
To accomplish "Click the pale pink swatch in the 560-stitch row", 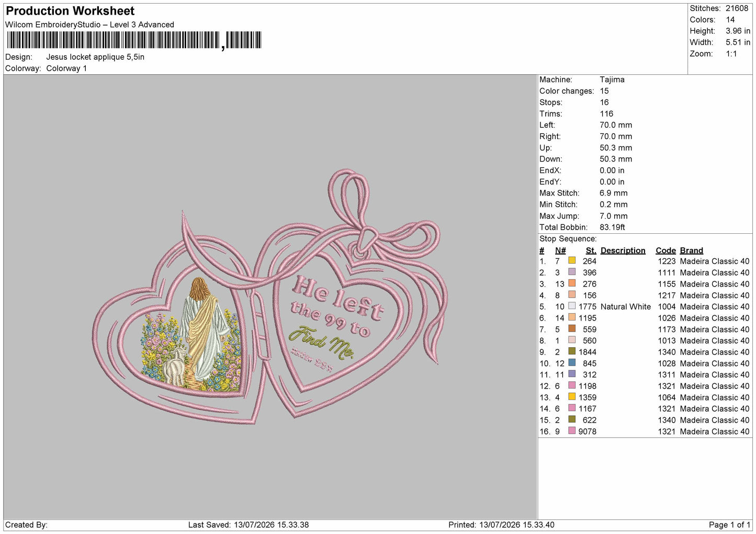I will click(572, 340).
